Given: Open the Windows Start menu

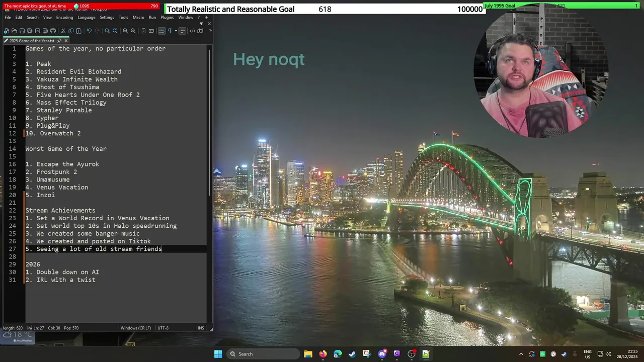Looking at the screenshot, I should [218, 354].
